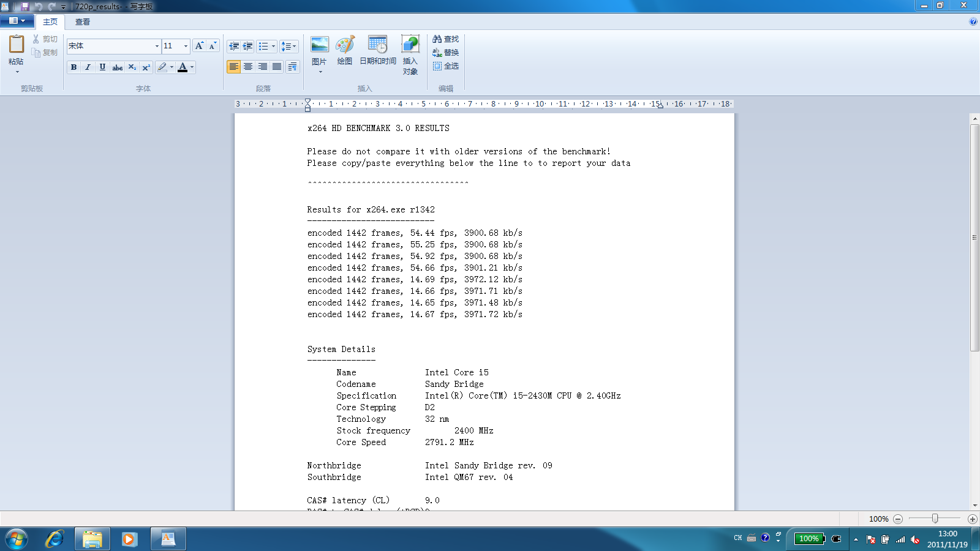Click the zoom out minus button

[898, 519]
